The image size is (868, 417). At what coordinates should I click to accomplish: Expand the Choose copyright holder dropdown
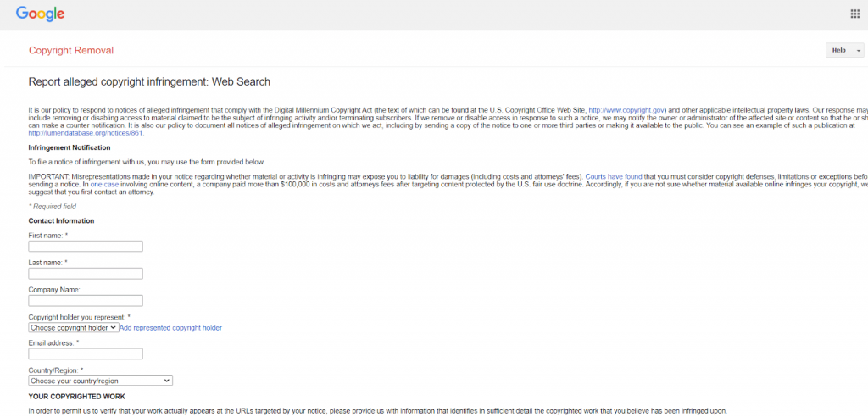pos(74,327)
